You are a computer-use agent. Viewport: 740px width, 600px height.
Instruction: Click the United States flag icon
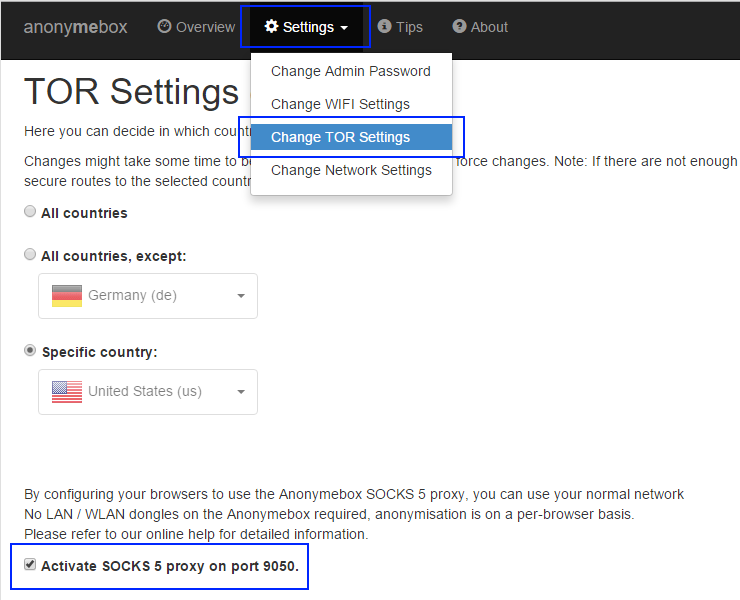pos(67,392)
